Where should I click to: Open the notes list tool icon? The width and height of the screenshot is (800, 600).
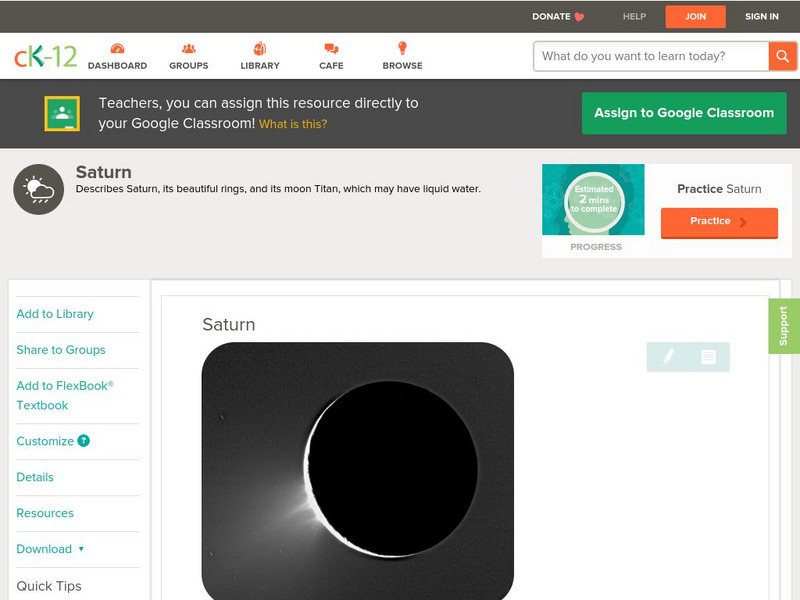[x=708, y=356]
